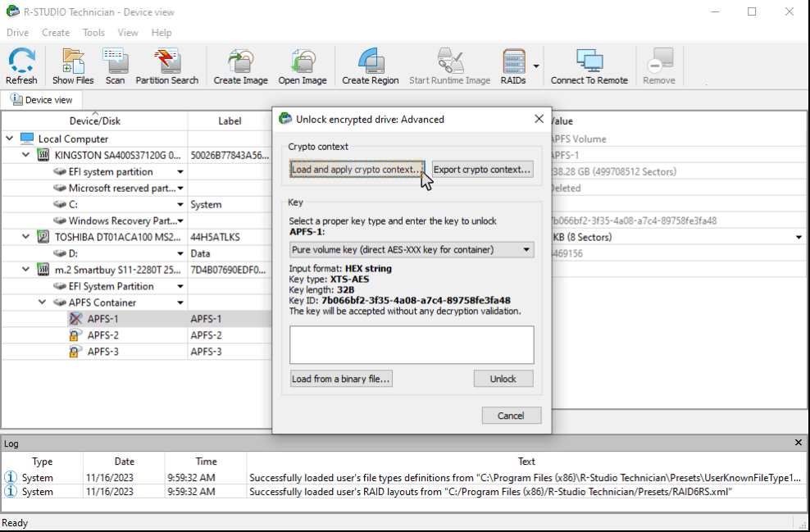Click the APFS Container partition icon

point(60,302)
